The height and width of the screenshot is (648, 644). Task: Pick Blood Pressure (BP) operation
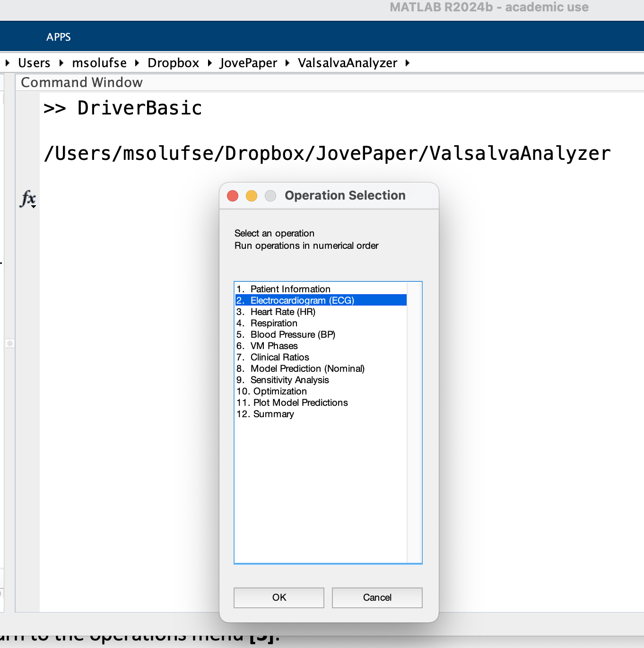292,334
